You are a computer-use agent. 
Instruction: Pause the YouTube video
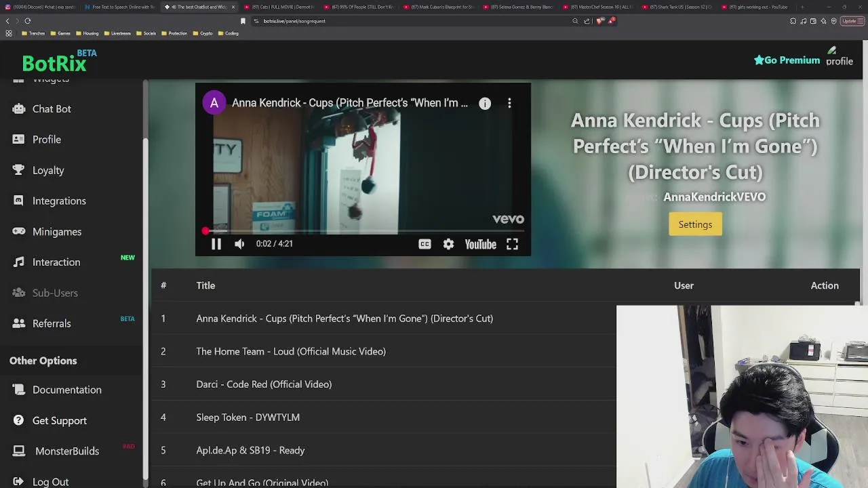pyautogui.click(x=216, y=244)
